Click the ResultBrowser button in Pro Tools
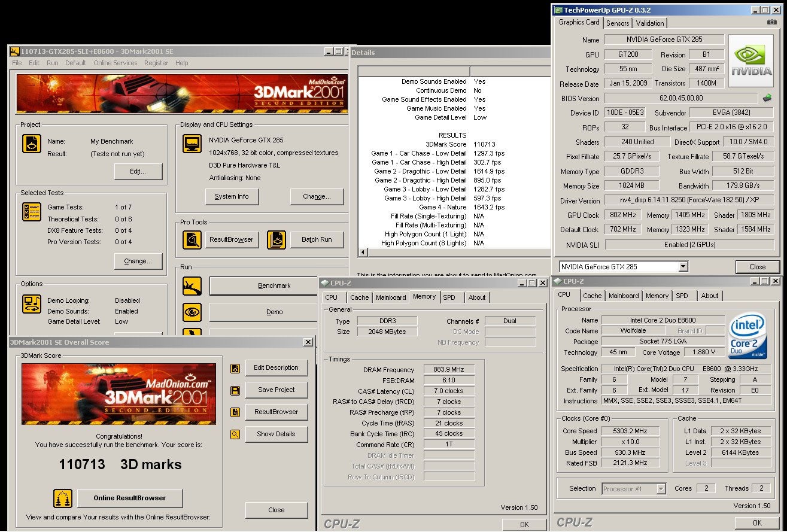 tap(232, 240)
